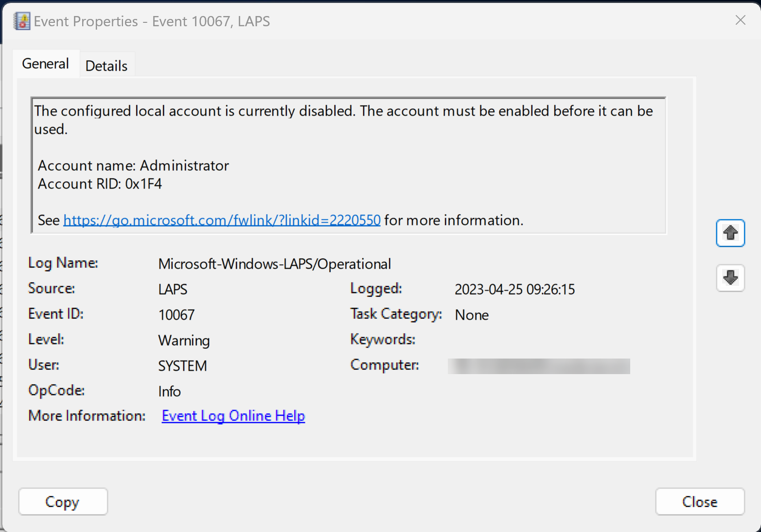
Task: Open the Details tab
Action: (106, 66)
